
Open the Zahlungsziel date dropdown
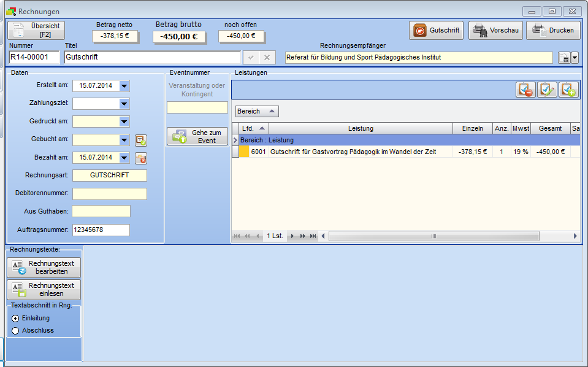pyautogui.click(x=124, y=104)
